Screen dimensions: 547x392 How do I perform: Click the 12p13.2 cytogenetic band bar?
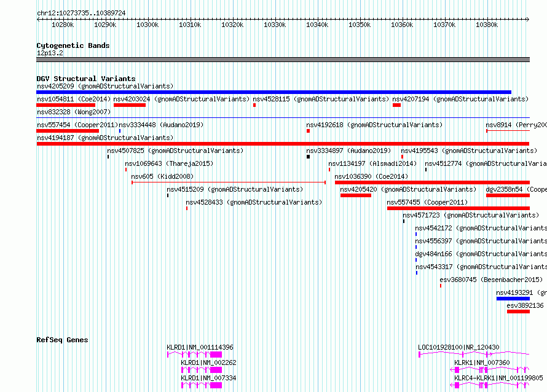pyautogui.click(x=283, y=60)
